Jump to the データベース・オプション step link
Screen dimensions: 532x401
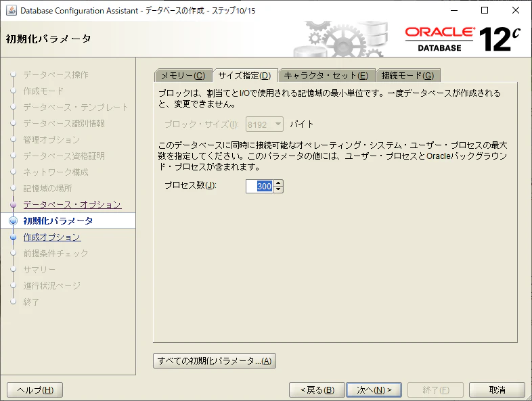click(x=72, y=205)
